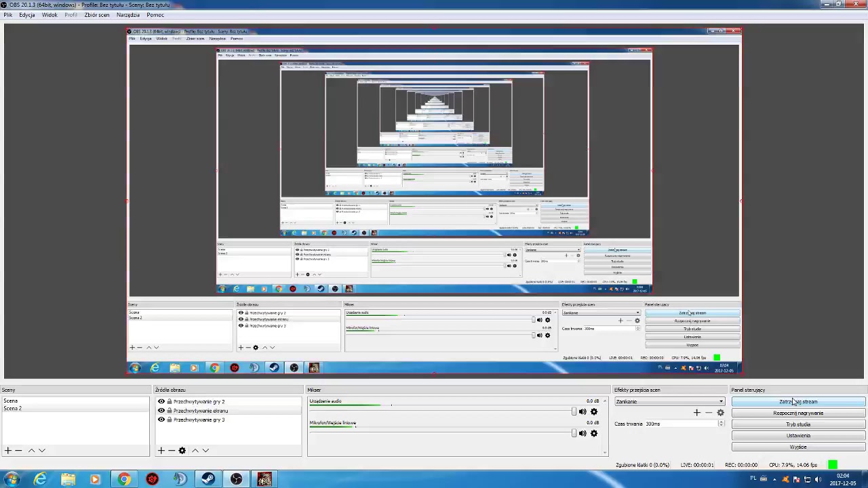The image size is (868, 488).
Task: Toggle the lock on Przechwytywanie gry 3
Action: click(x=169, y=420)
